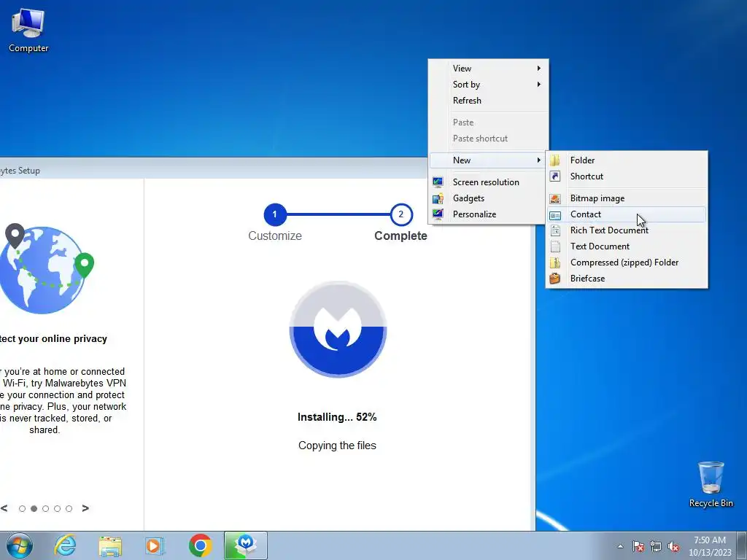The height and width of the screenshot is (560, 747).
Task: Click the New submenu entry
Action: click(488, 160)
